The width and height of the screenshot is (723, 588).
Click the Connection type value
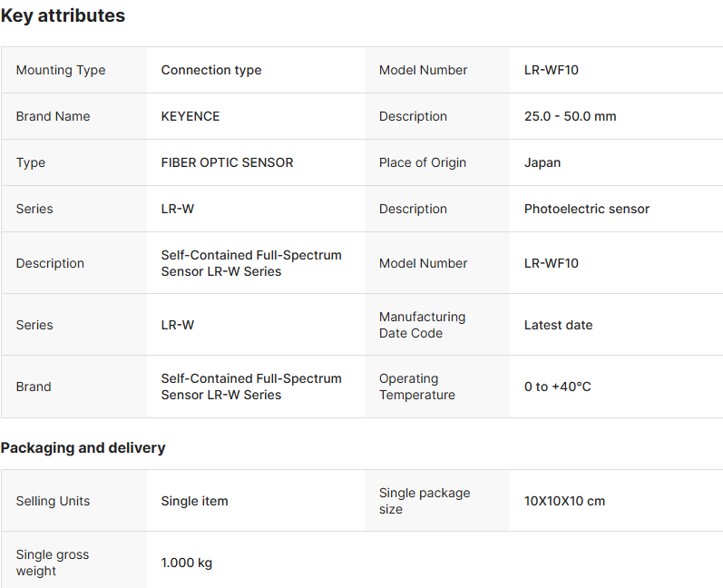(x=211, y=70)
